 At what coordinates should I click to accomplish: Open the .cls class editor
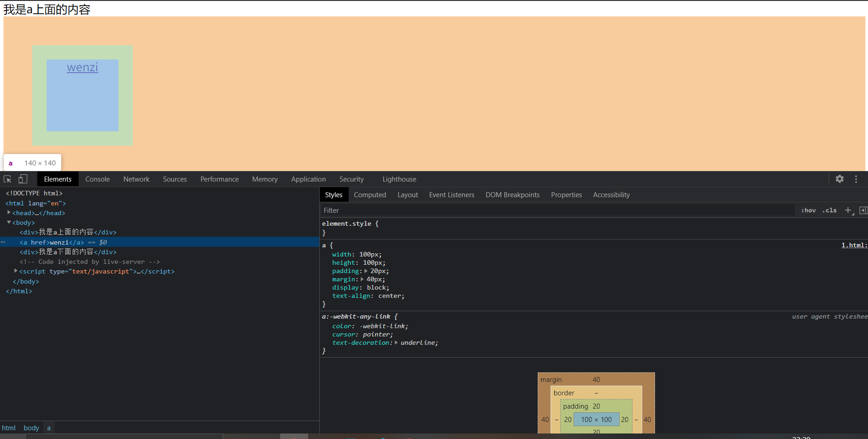click(x=829, y=211)
